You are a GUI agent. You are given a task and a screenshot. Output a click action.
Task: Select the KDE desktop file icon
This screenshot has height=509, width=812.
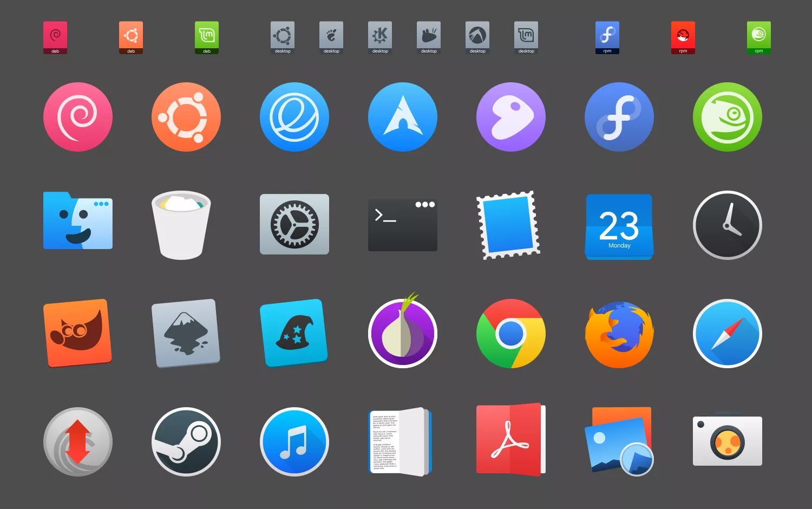380,38
